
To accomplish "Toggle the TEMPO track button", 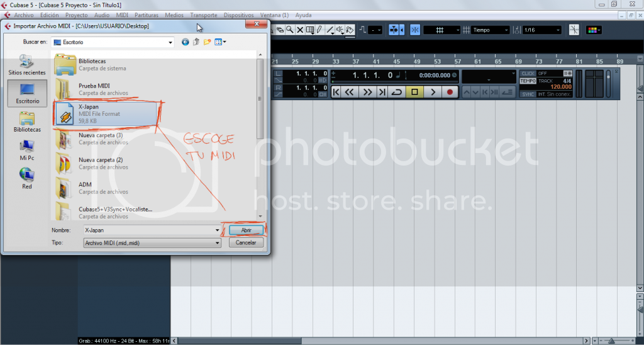I will (528, 81).
